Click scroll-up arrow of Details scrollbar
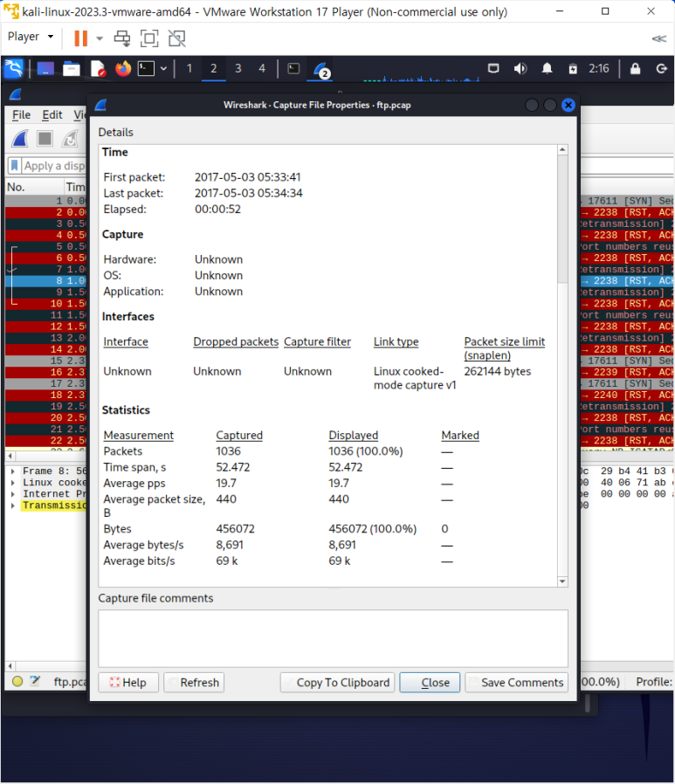Screen dimensions: 675x784 click(x=562, y=149)
